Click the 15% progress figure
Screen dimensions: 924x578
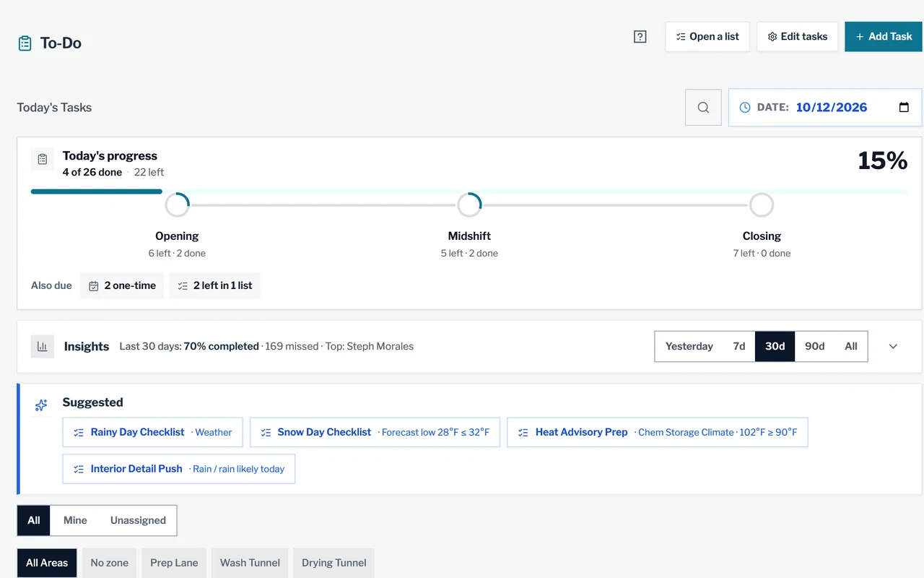882,160
